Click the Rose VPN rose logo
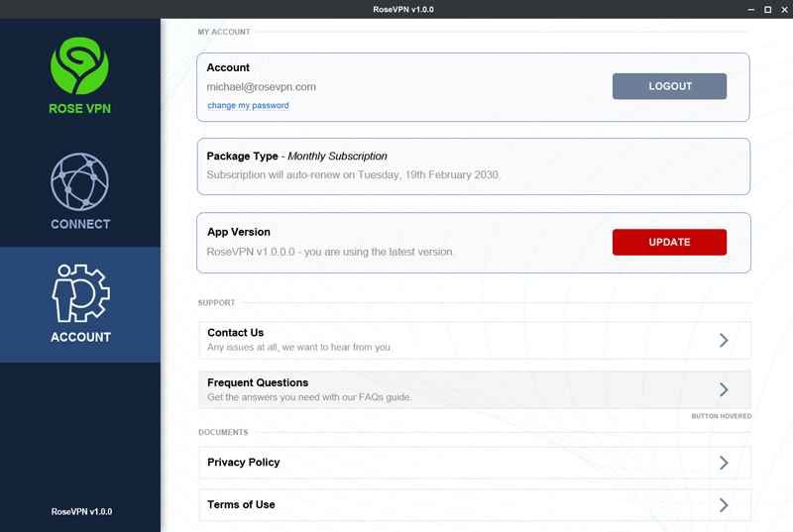 (x=79, y=66)
